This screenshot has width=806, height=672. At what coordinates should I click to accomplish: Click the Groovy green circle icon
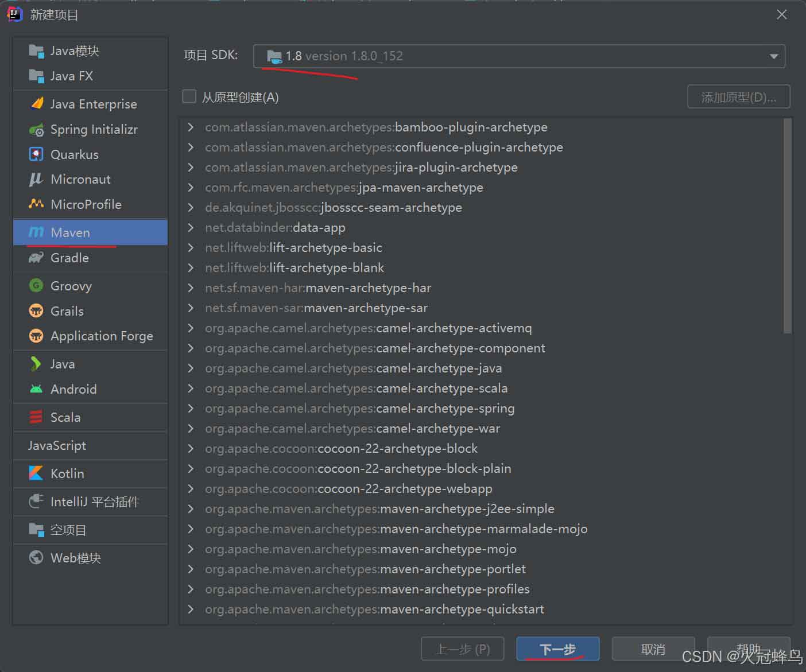pyautogui.click(x=36, y=286)
